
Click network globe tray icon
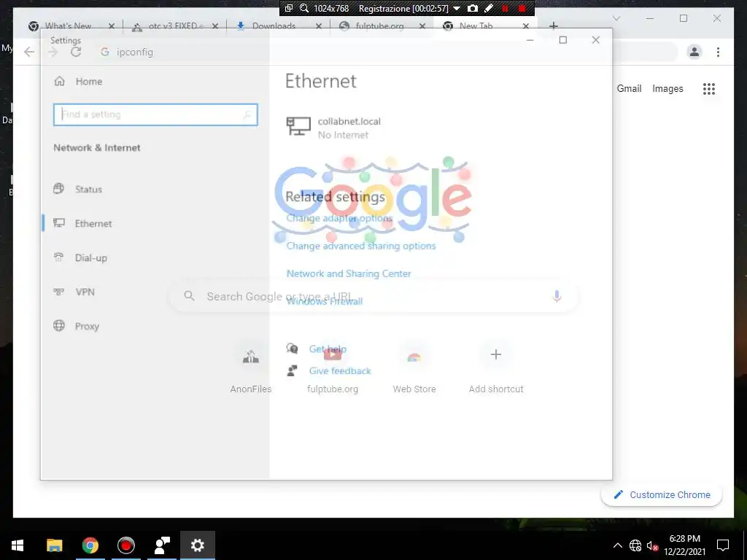(x=635, y=545)
